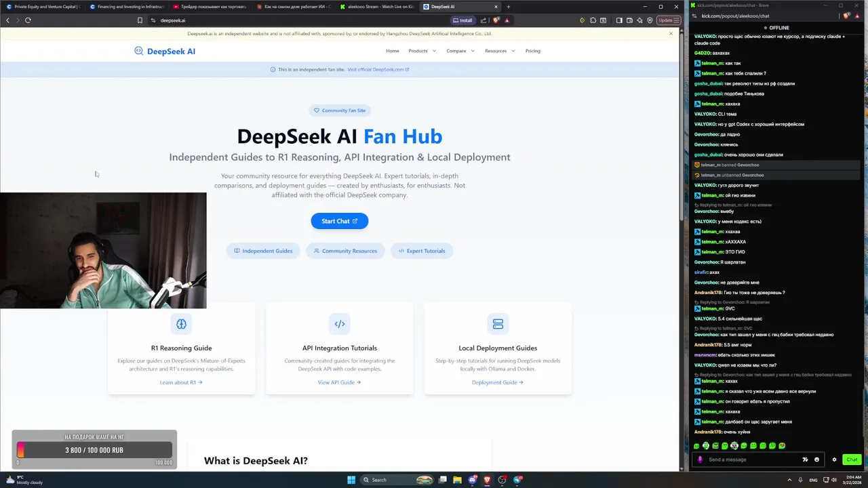Open File Explorer from the taskbar
This screenshot has height=488, width=868.
(458, 480)
